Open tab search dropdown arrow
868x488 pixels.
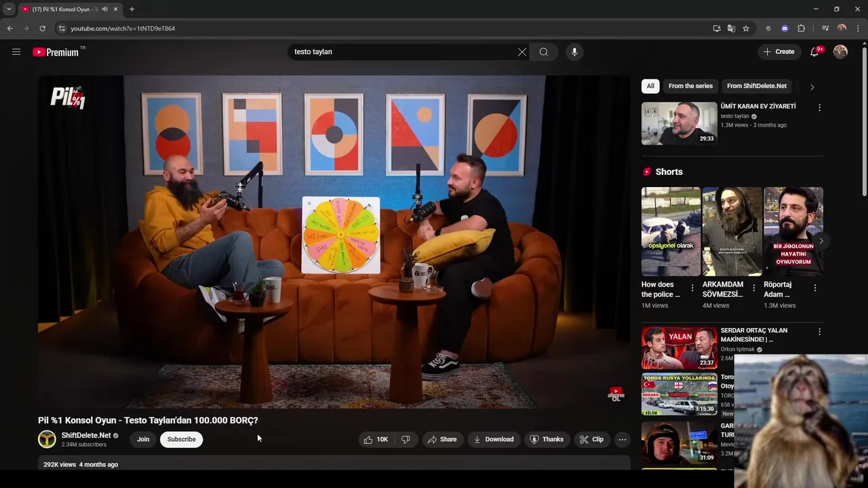point(8,9)
